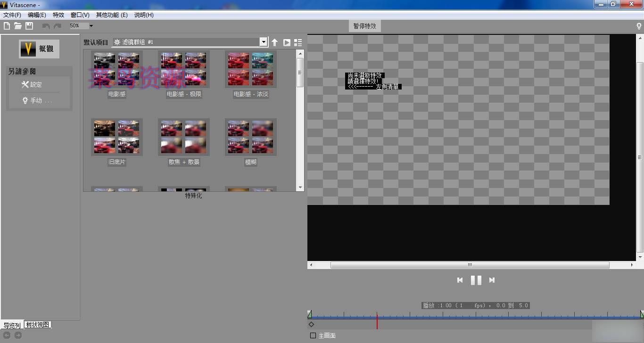Toggle the 暂停特效 pause effects button
Viewport: 644px width, 343px height.
[x=364, y=26]
